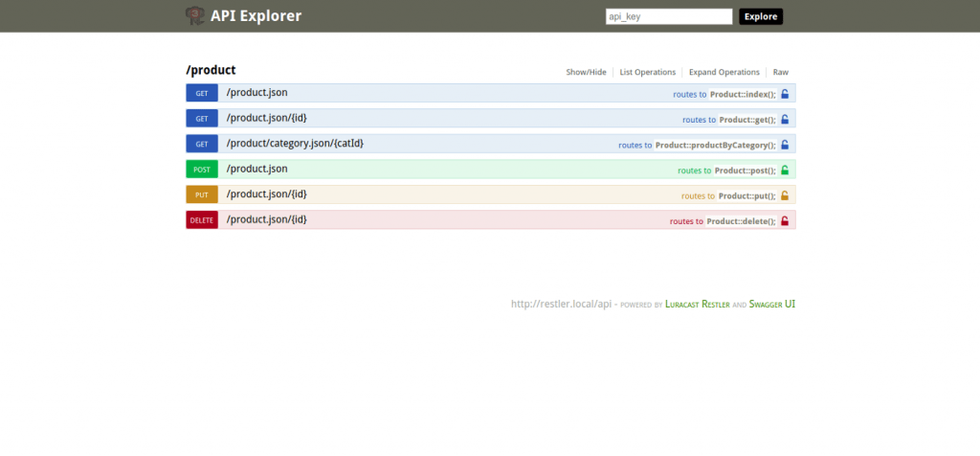Click the Restler logo icon in header

pos(195,15)
